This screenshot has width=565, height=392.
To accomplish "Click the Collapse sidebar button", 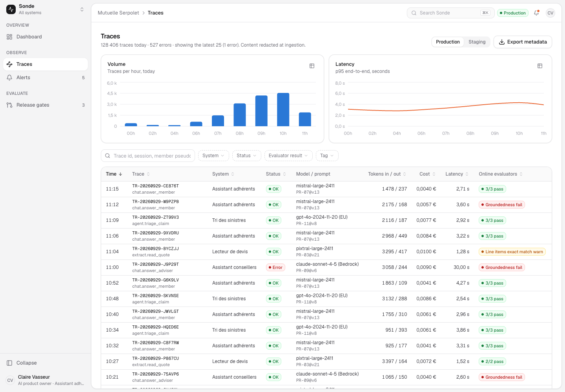I will tap(46, 363).
